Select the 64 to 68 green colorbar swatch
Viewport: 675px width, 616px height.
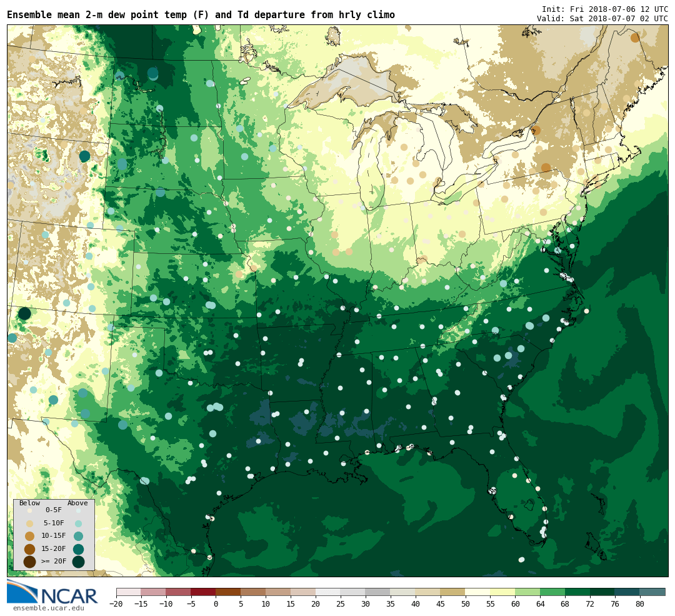click(552, 592)
